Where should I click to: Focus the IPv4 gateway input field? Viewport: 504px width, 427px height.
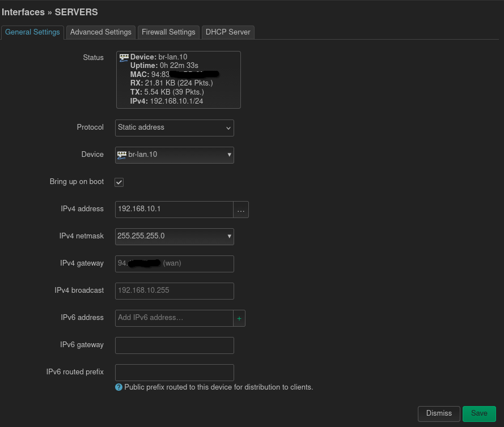175,264
